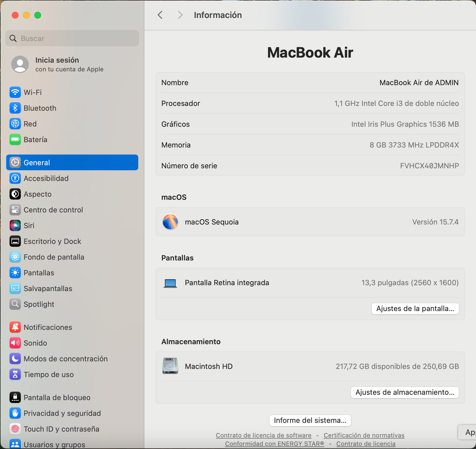Click the macOS Sequoia logo icon

170,222
